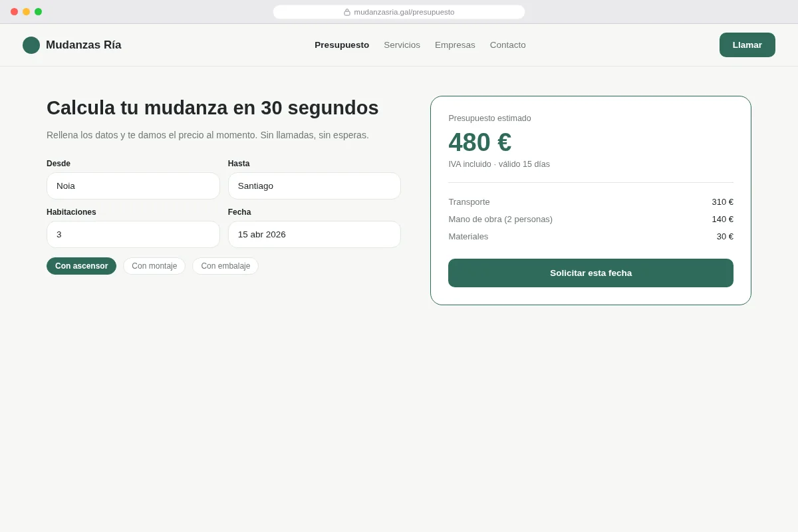This screenshot has height=532, width=798.
Task: Click the 30 € materials amount
Action: click(x=725, y=237)
